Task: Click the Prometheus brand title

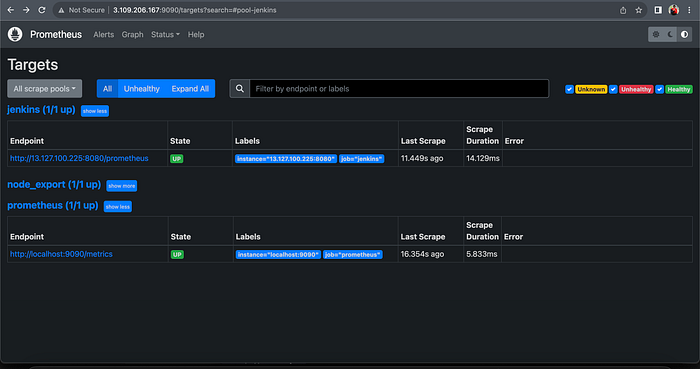Action: pyautogui.click(x=56, y=34)
